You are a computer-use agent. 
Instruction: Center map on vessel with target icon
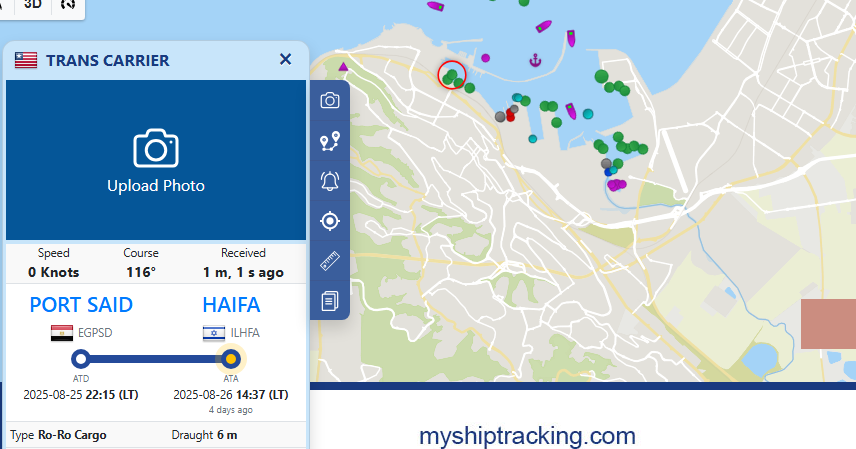330,221
